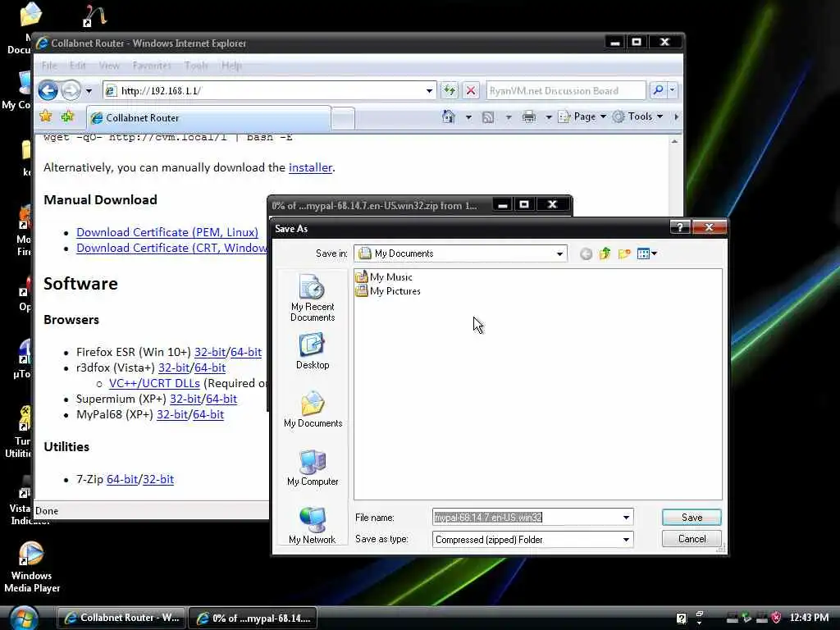Open the Favorites menu in Internet Explorer
Image resolution: width=840 pixels, height=630 pixels.
(x=152, y=66)
